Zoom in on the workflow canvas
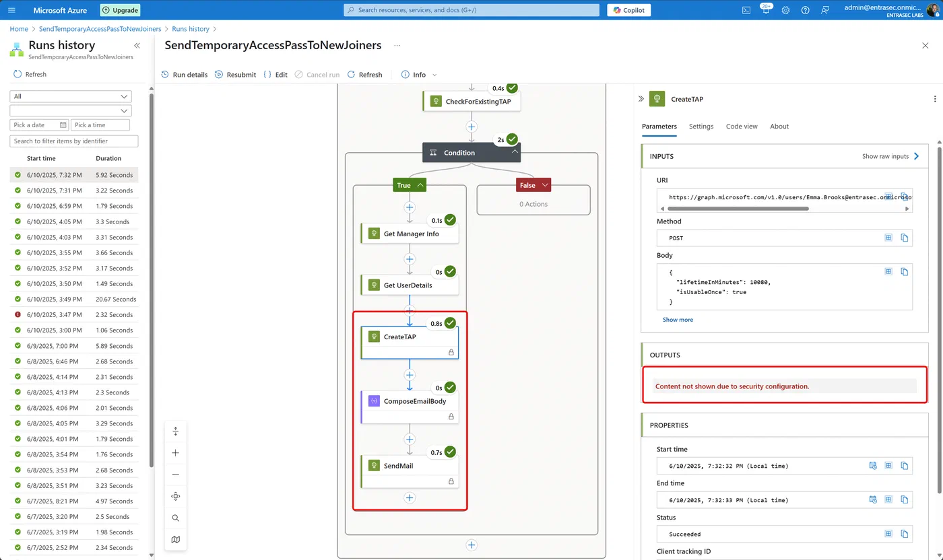943x560 pixels. (176, 453)
